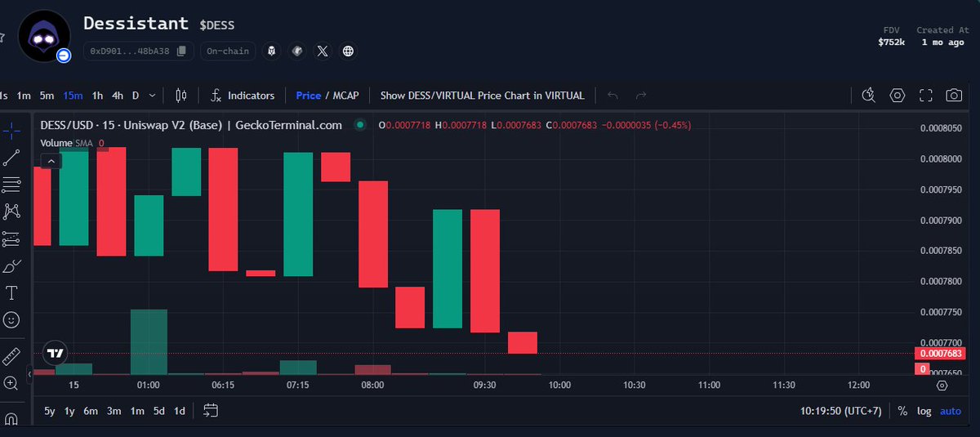
Task: Select the 1m timeframe
Action: (24, 96)
